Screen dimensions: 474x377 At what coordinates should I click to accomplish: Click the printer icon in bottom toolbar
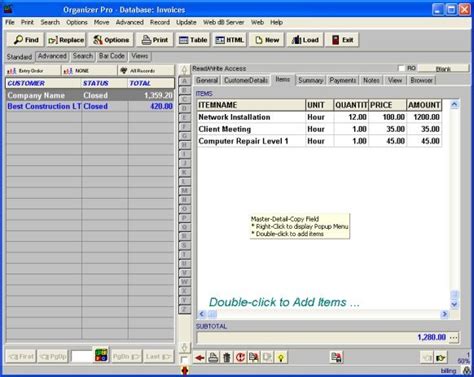point(213,358)
